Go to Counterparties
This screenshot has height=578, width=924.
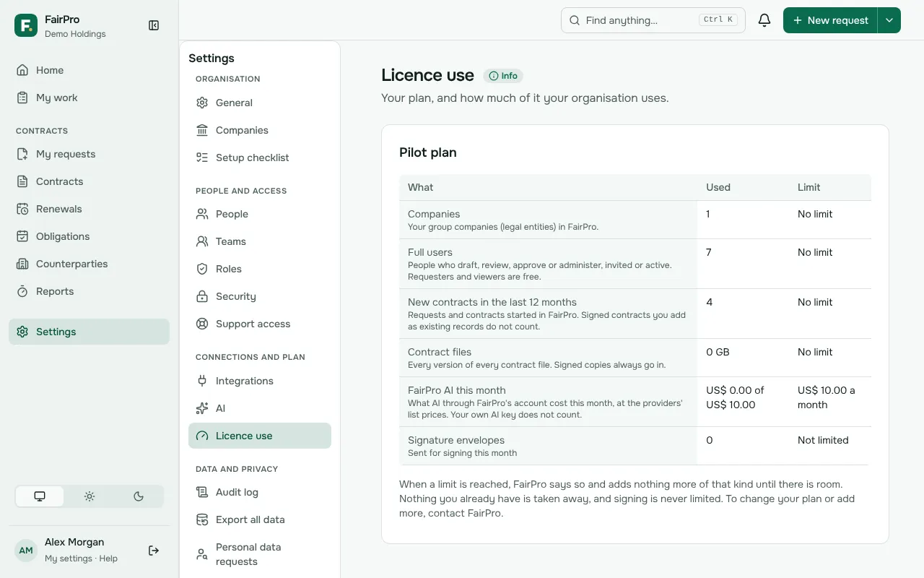[89, 264]
